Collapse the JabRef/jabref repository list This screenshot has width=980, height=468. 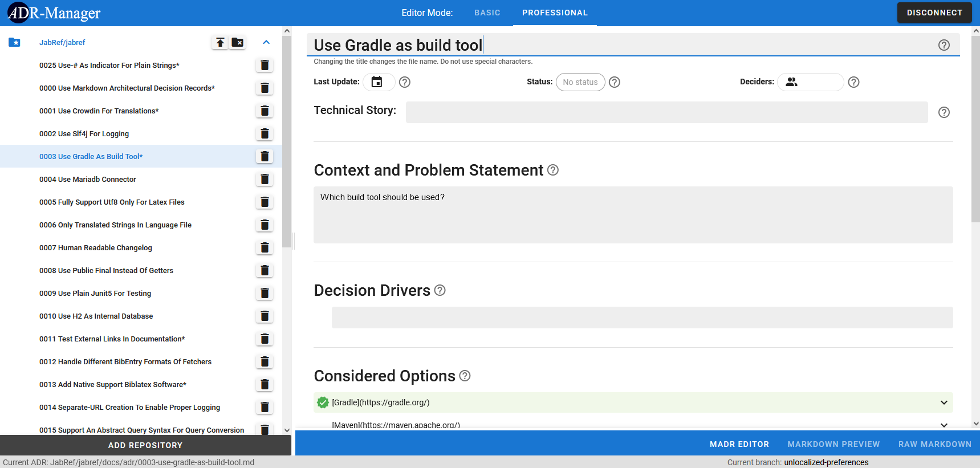pyautogui.click(x=266, y=42)
